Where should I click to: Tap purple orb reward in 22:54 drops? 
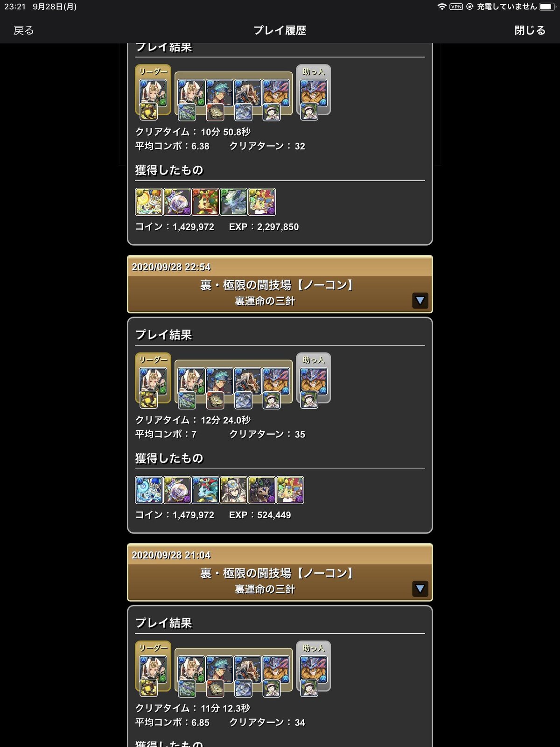pos(177,490)
